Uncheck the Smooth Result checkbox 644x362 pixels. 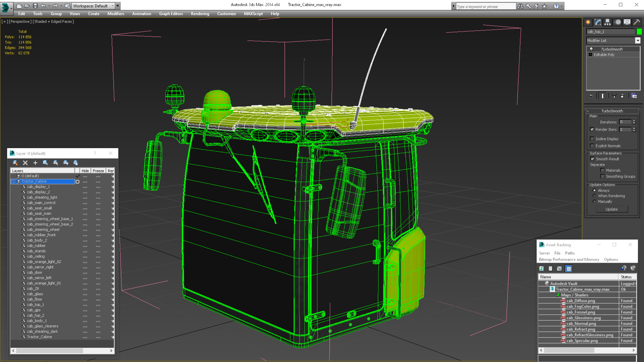click(592, 159)
